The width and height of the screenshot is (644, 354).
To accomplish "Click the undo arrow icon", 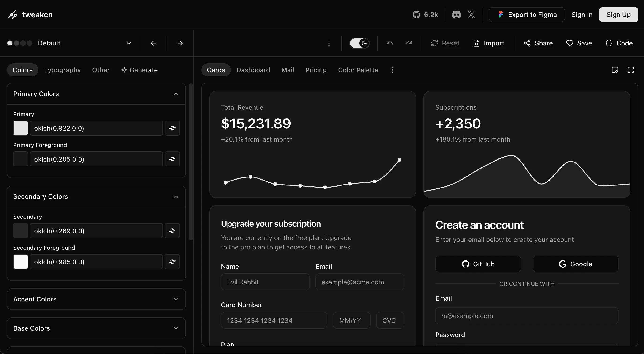I will (x=390, y=43).
